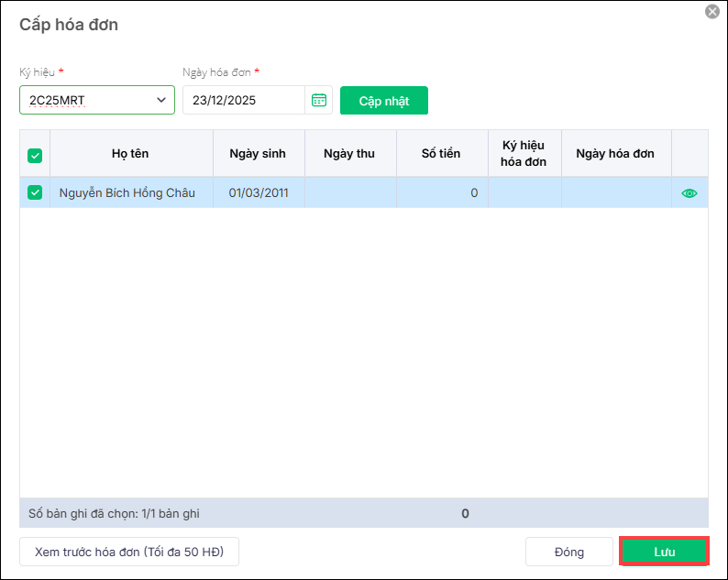
Task: Click the eye icon to view invoice
Action: (x=689, y=193)
